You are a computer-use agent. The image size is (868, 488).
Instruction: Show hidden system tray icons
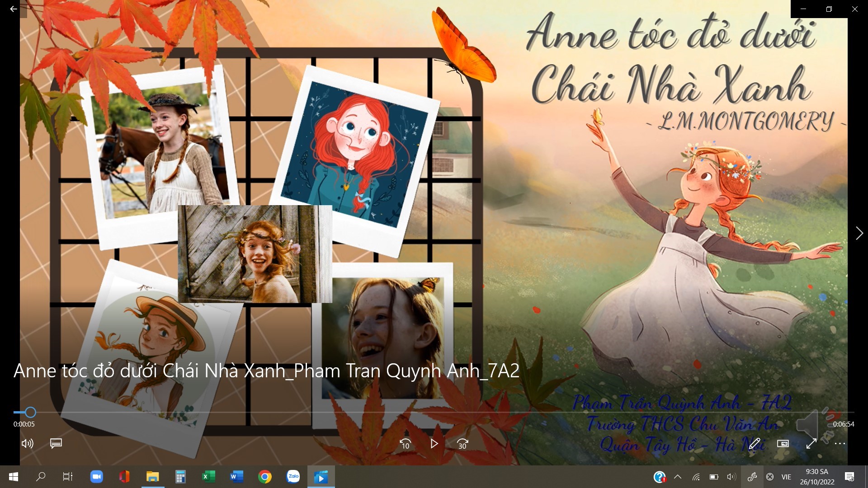678,477
